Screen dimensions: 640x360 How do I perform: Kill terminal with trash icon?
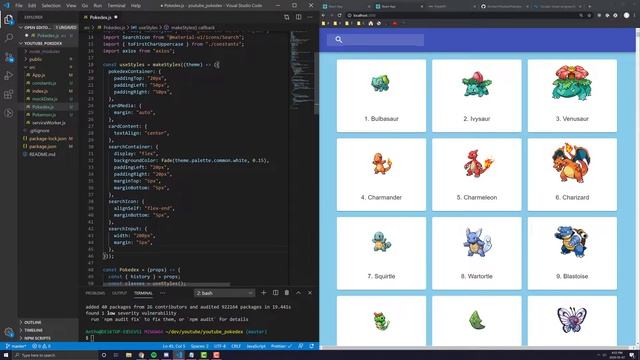[287, 293]
